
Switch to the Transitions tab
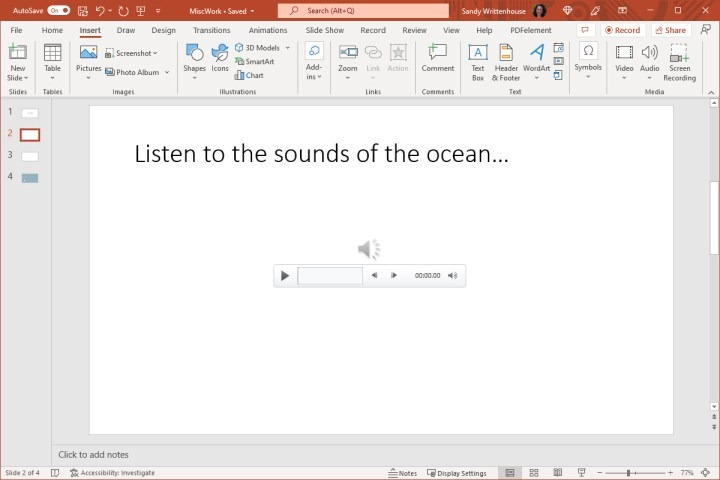211,30
